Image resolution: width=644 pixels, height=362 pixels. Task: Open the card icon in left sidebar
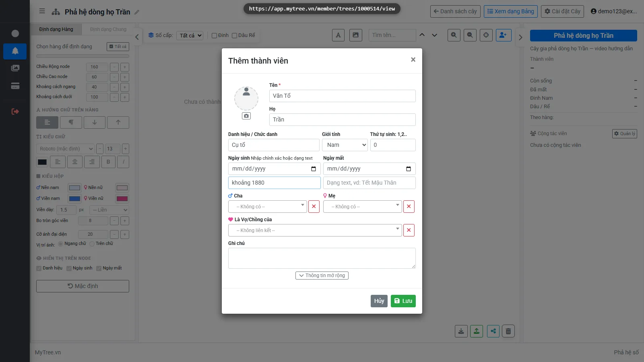coord(15,86)
